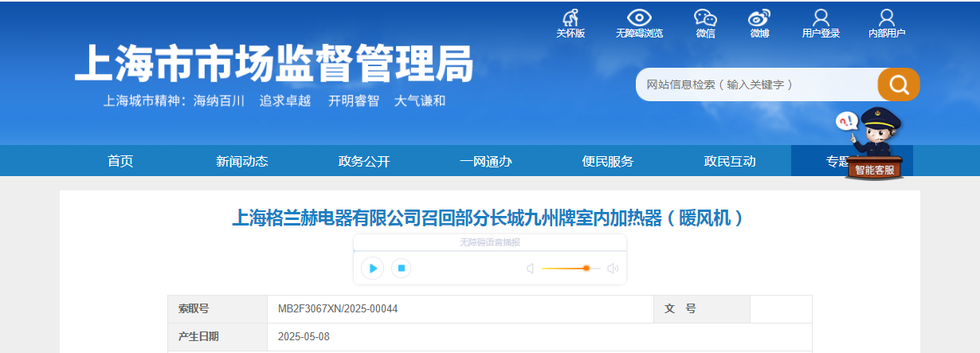Click the audio progress bar track
Image resolution: width=980 pixels, height=353 pixels.
(x=490, y=251)
